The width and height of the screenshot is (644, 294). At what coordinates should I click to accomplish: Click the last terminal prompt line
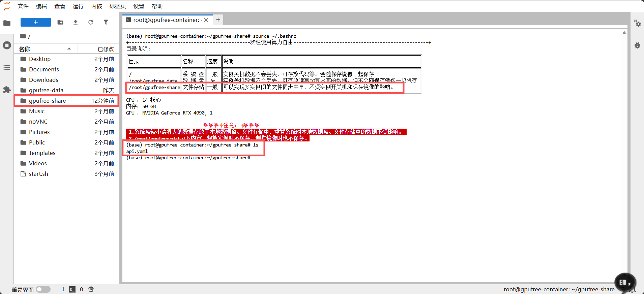[x=188, y=158]
